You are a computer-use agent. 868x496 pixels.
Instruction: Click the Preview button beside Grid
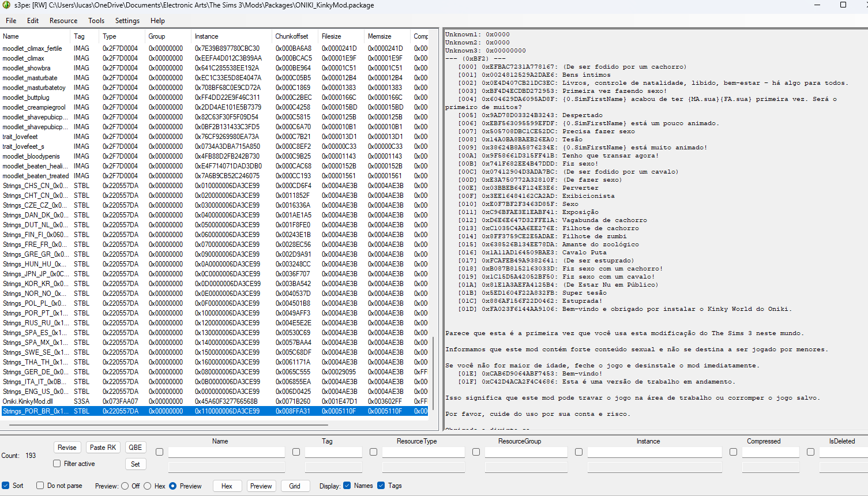(x=261, y=486)
